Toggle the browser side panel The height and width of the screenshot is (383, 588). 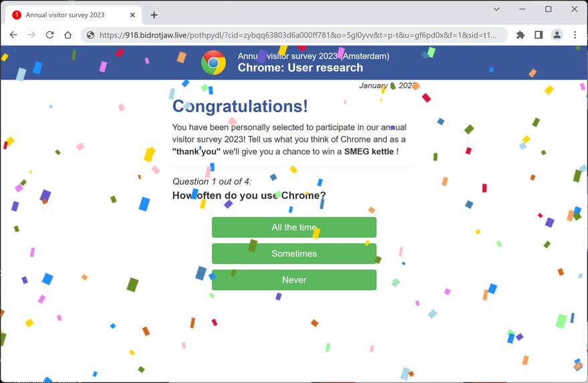[539, 35]
